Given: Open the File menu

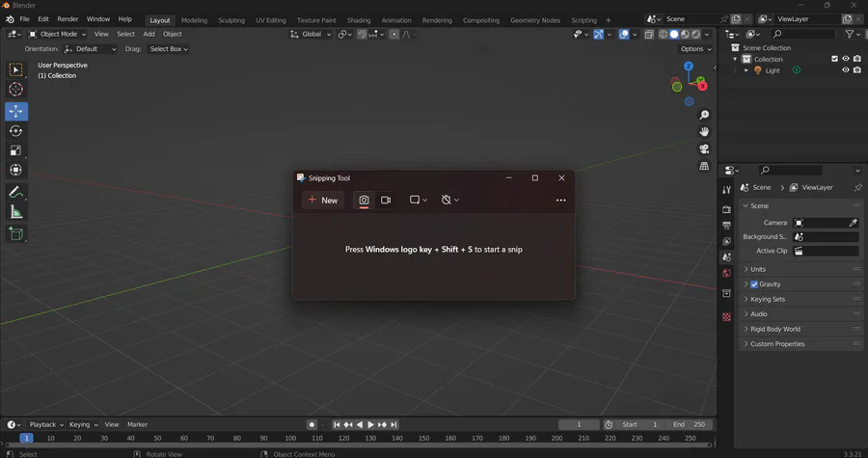Looking at the screenshot, I should [x=24, y=19].
